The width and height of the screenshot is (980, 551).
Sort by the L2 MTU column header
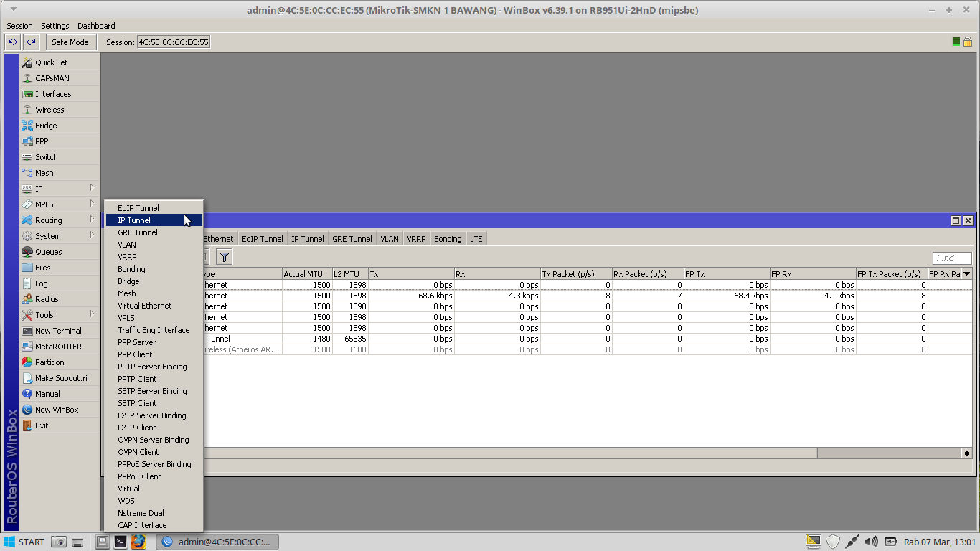point(350,274)
